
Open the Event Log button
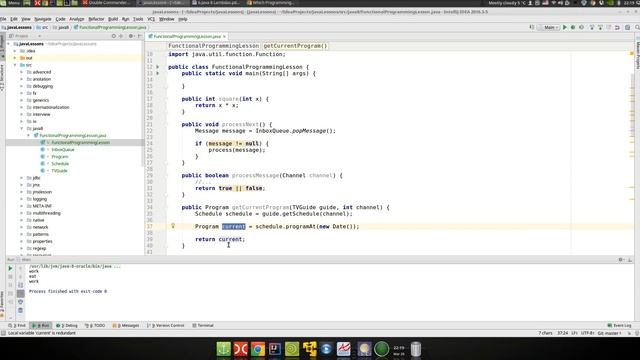[x=619, y=325]
